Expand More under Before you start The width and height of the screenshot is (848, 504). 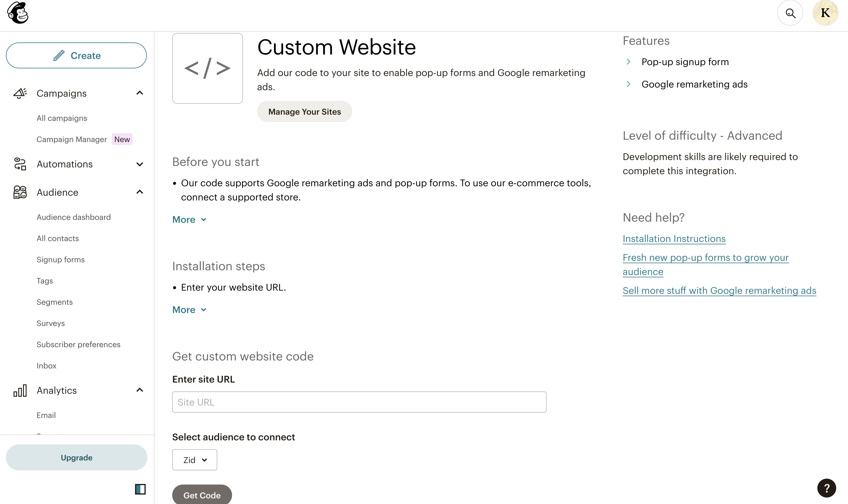pos(189,219)
